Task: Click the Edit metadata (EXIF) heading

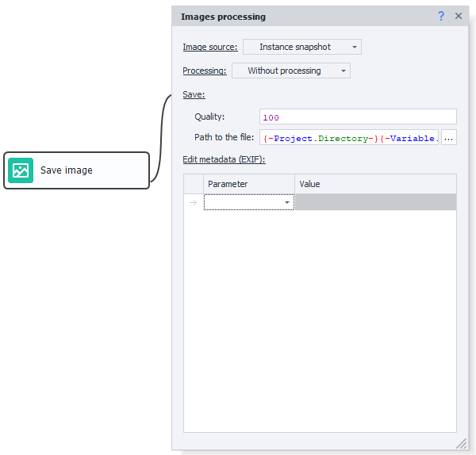Action: point(224,159)
